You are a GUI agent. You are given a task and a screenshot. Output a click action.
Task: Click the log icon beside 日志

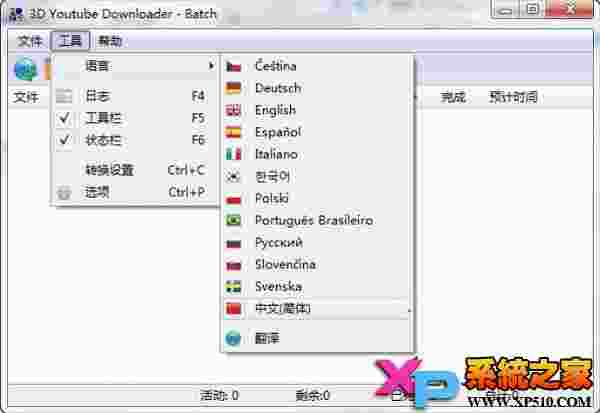tap(64, 96)
